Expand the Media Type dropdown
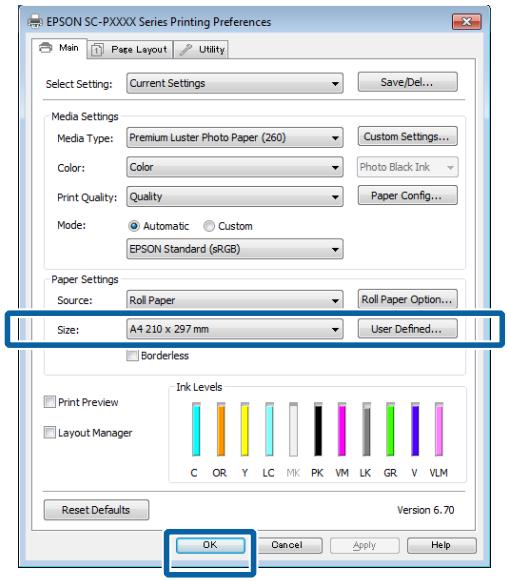The height and width of the screenshot is (581, 507). (235, 137)
